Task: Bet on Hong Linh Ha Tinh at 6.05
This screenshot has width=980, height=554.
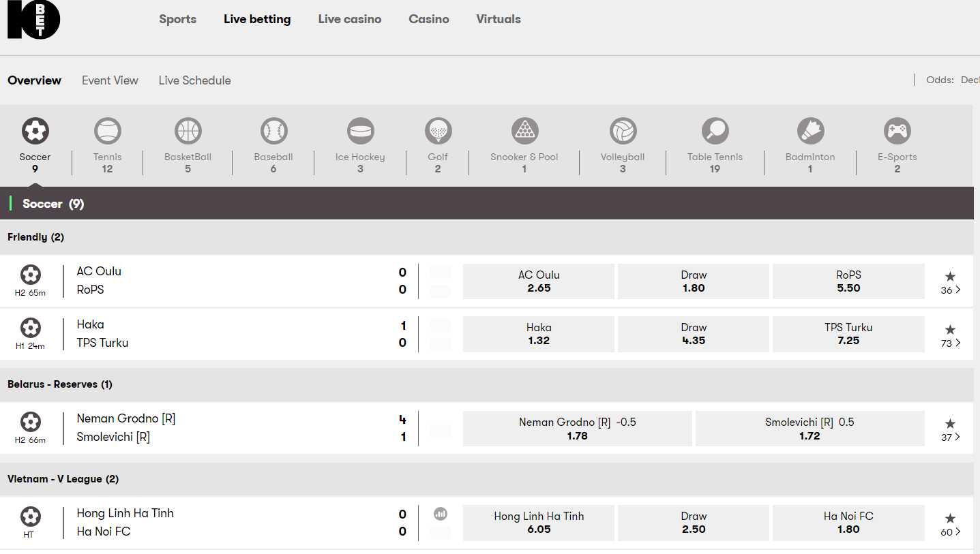Action: pyautogui.click(x=539, y=523)
